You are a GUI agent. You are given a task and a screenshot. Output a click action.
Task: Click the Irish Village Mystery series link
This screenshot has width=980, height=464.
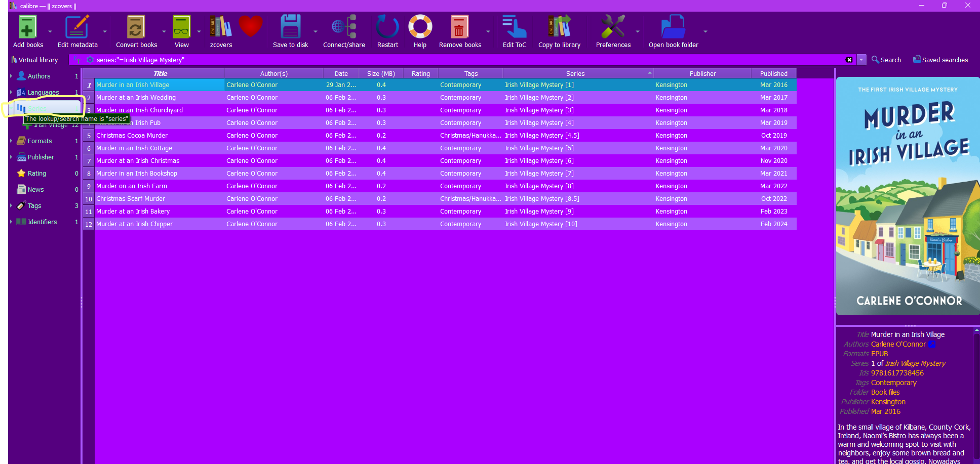tap(915, 363)
